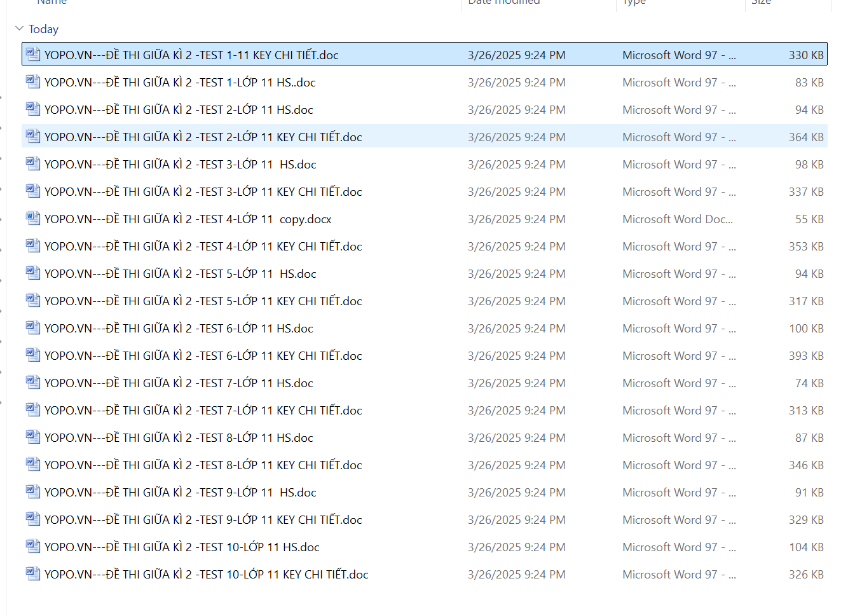This screenshot has width=855, height=616.
Task: Click Word icon of TEST 8-LỚP 11 KEY file
Action: (x=32, y=465)
